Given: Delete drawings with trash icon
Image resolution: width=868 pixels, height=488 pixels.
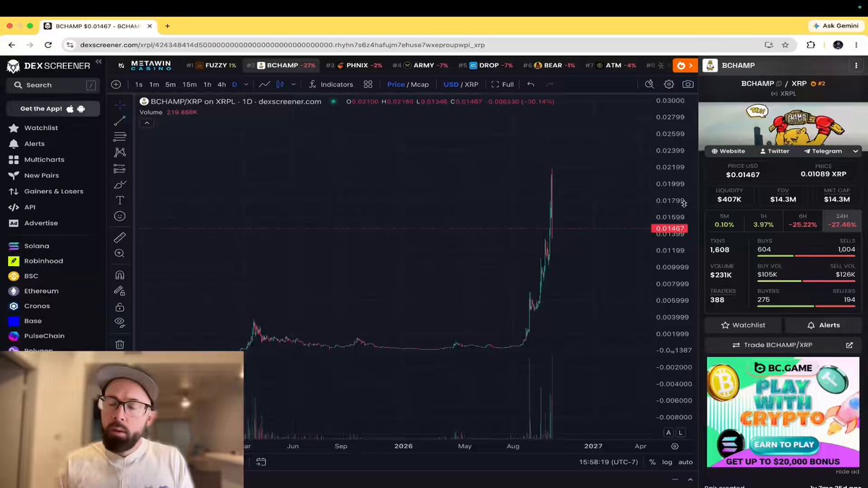Looking at the screenshot, I should (x=120, y=345).
